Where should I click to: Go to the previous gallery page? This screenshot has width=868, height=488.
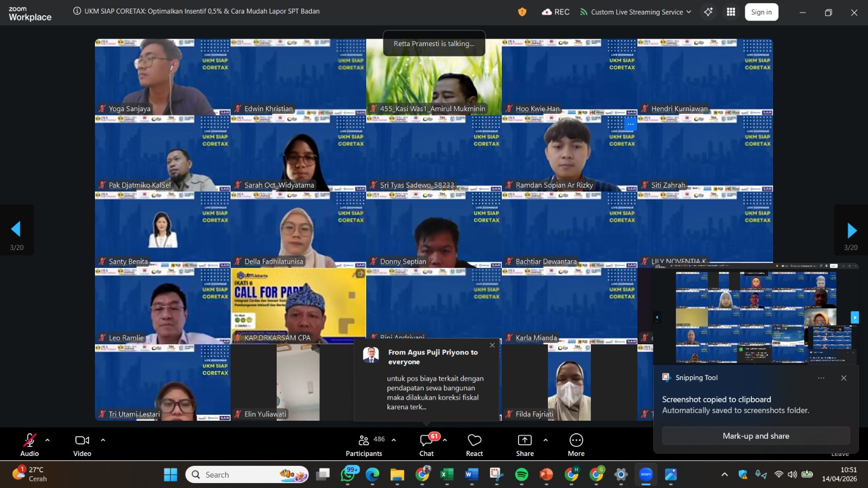pyautogui.click(x=16, y=229)
